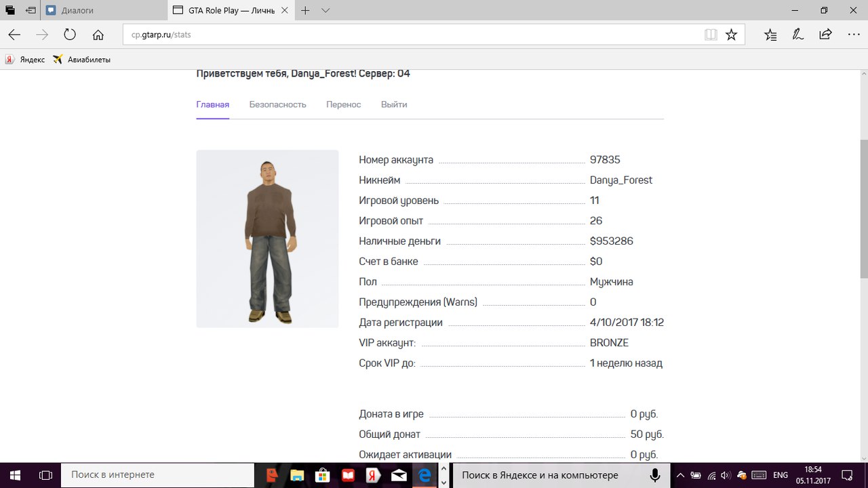Share this page via share icon
The height and width of the screenshot is (488, 868).
click(x=825, y=35)
